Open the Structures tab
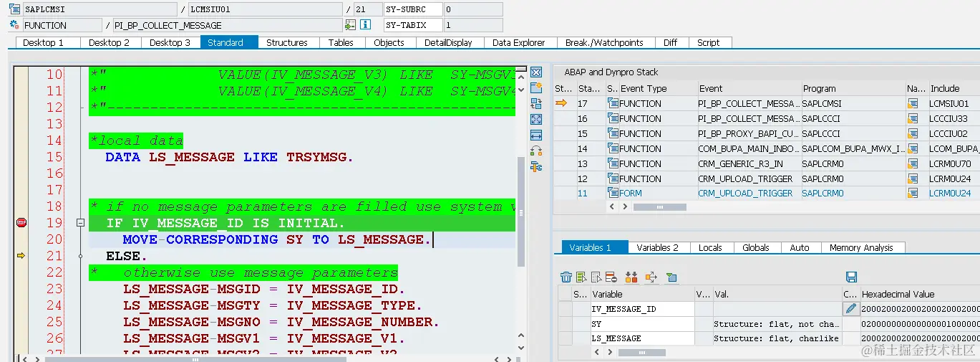The height and width of the screenshot is (362, 980). point(286,42)
